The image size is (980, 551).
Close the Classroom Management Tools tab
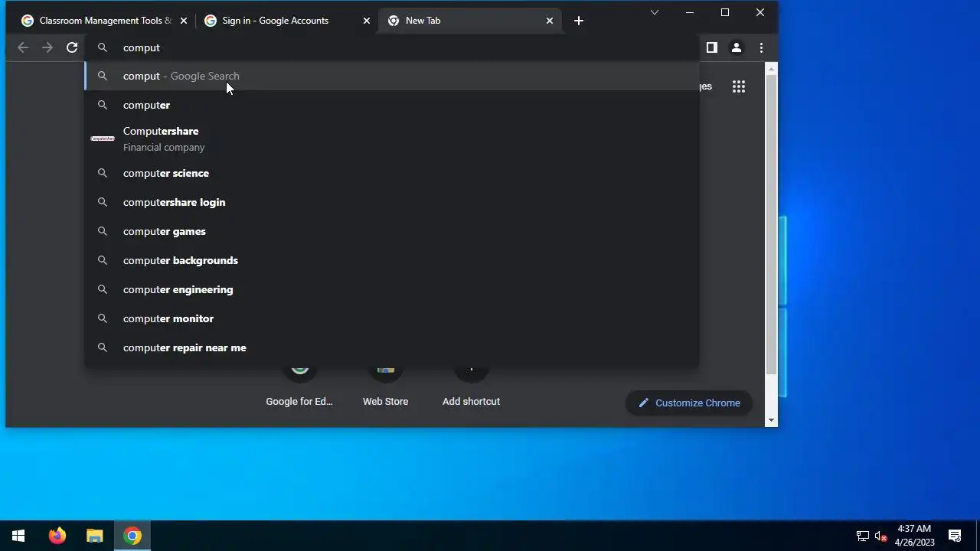pyautogui.click(x=184, y=21)
